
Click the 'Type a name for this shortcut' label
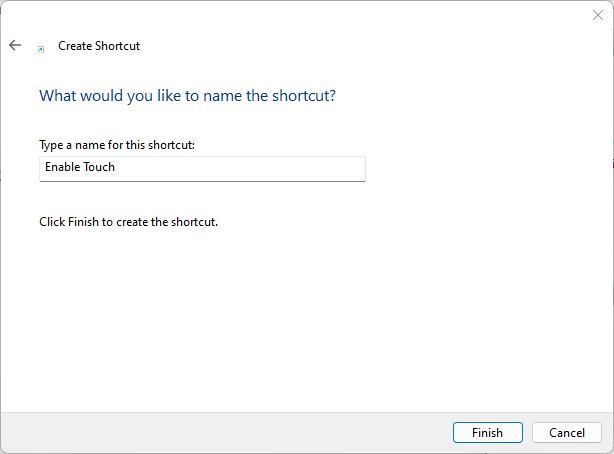pos(117,145)
